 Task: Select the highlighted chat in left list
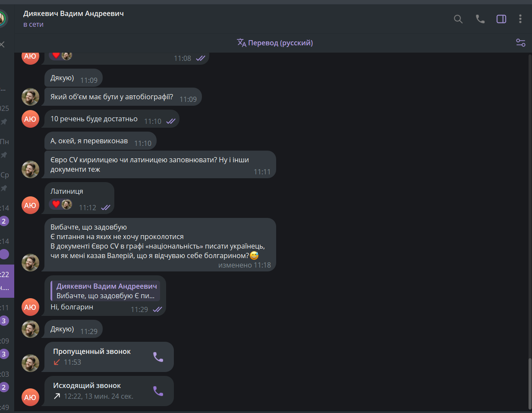7,281
